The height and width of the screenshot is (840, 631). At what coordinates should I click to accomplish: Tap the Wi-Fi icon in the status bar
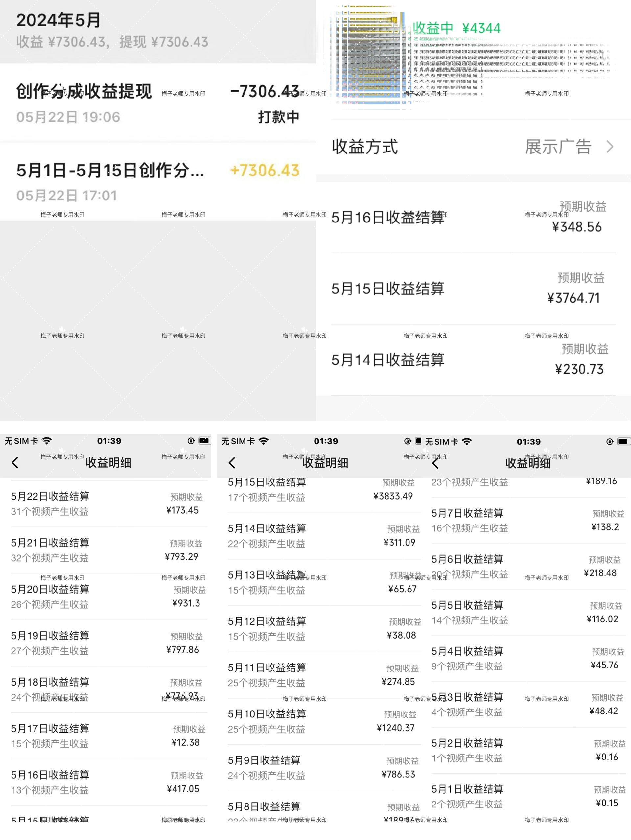tap(46, 441)
